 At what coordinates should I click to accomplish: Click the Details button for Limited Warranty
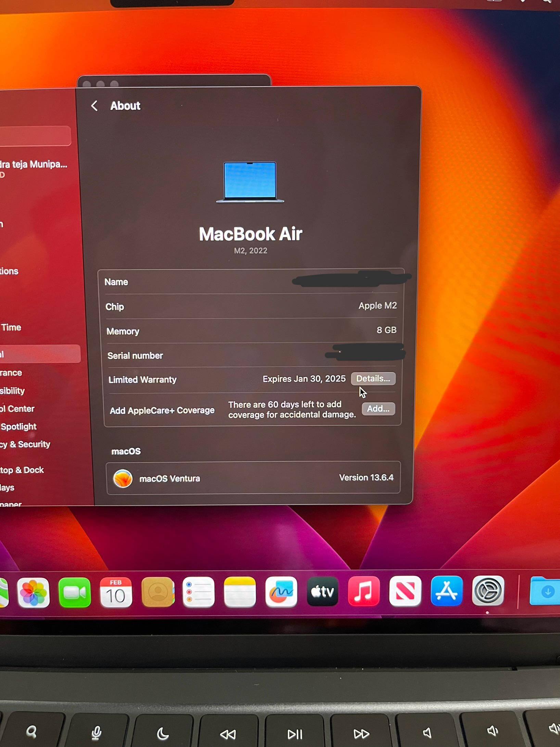tap(373, 379)
